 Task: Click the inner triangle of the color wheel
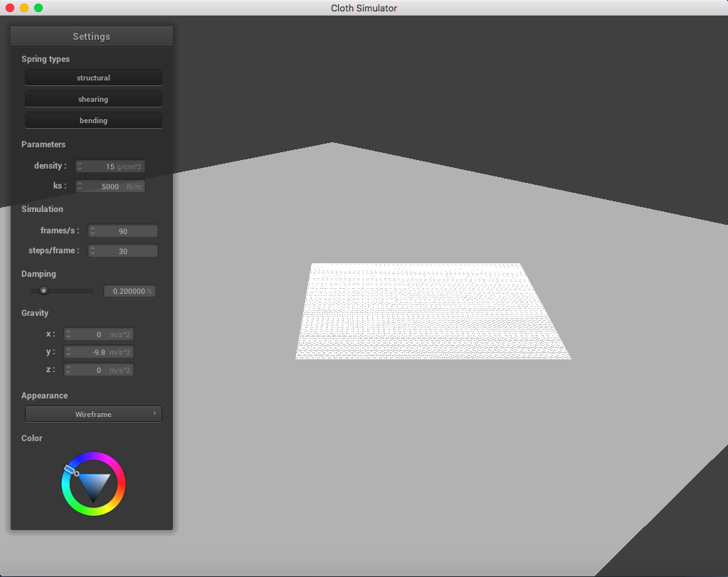point(94,485)
